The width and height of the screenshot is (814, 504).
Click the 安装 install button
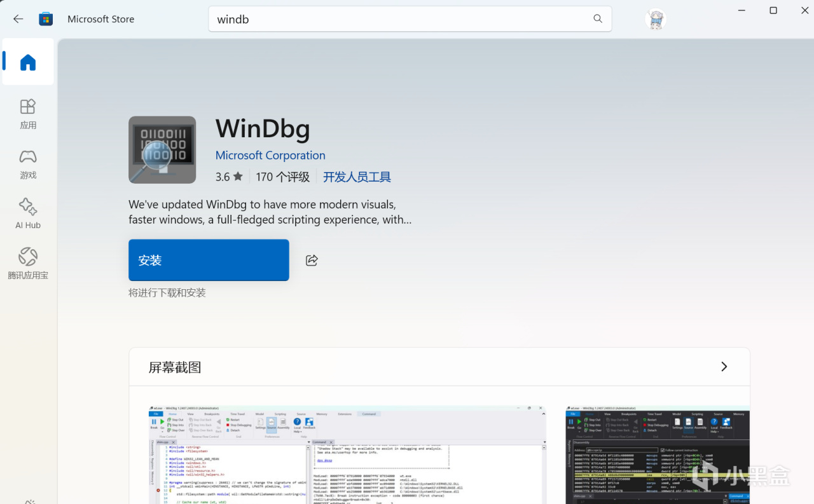pyautogui.click(x=209, y=260)
